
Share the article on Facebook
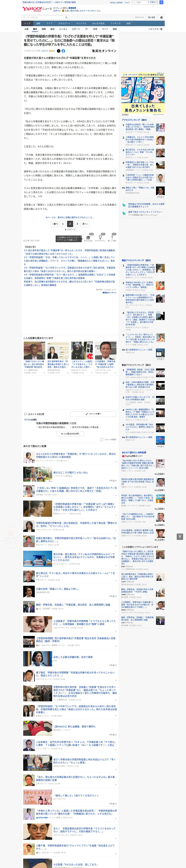pos(63,51)
